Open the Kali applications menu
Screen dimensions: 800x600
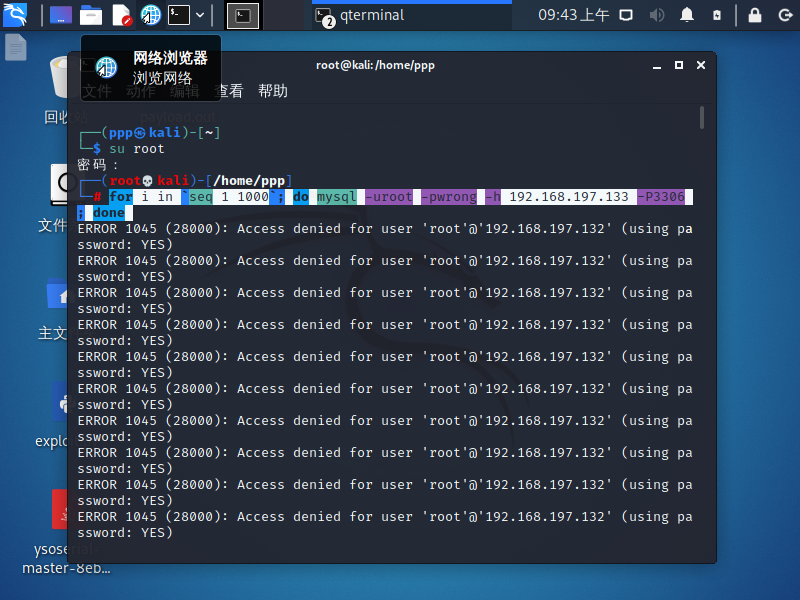[x=14, y=14]
